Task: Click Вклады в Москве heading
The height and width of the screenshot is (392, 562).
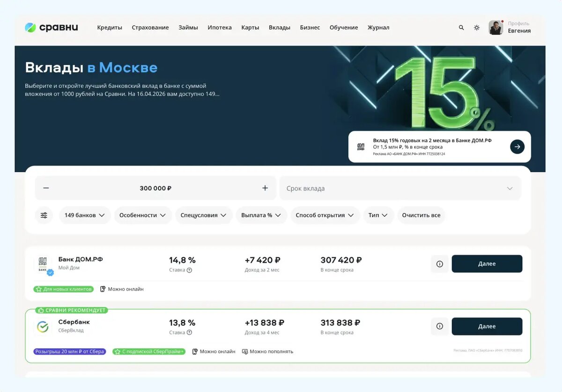Action: point(91,68)
